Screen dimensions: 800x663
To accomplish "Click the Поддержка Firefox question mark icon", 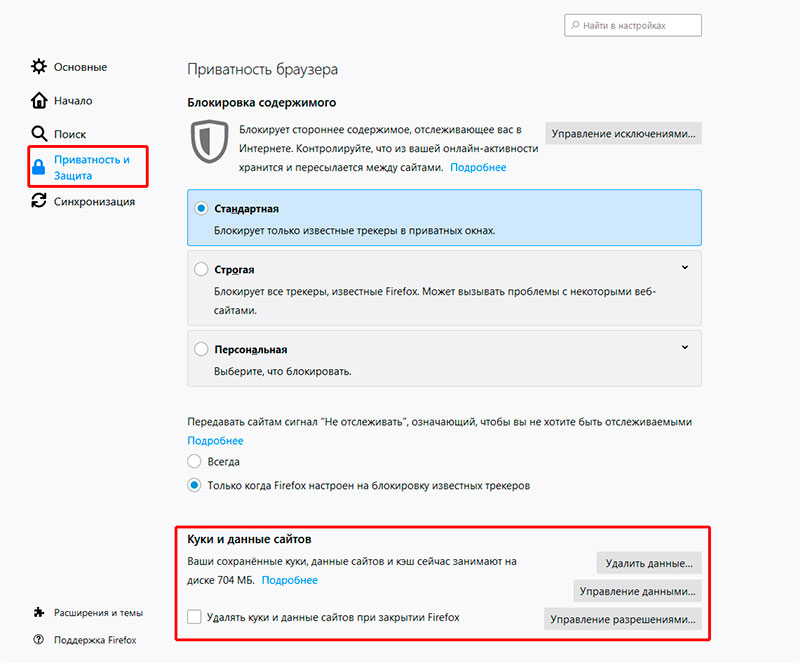I will pyautogui.click(x=37, y=640).
